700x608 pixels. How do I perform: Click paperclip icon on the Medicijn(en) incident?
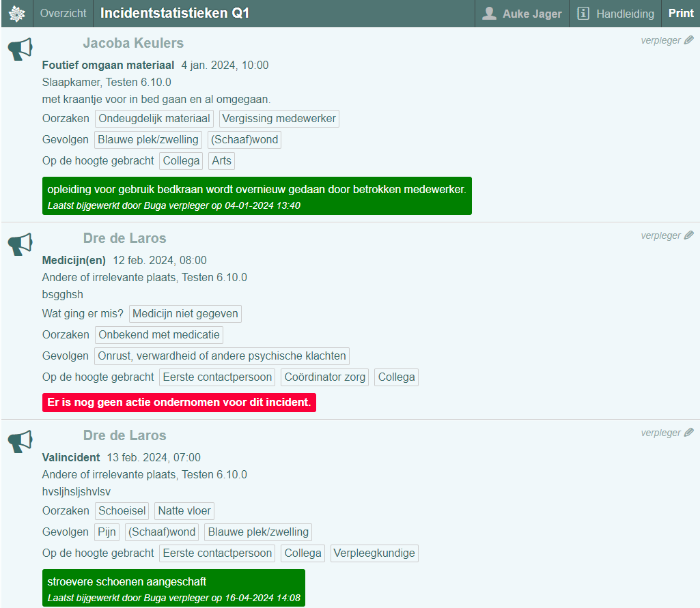click(688, 235)
